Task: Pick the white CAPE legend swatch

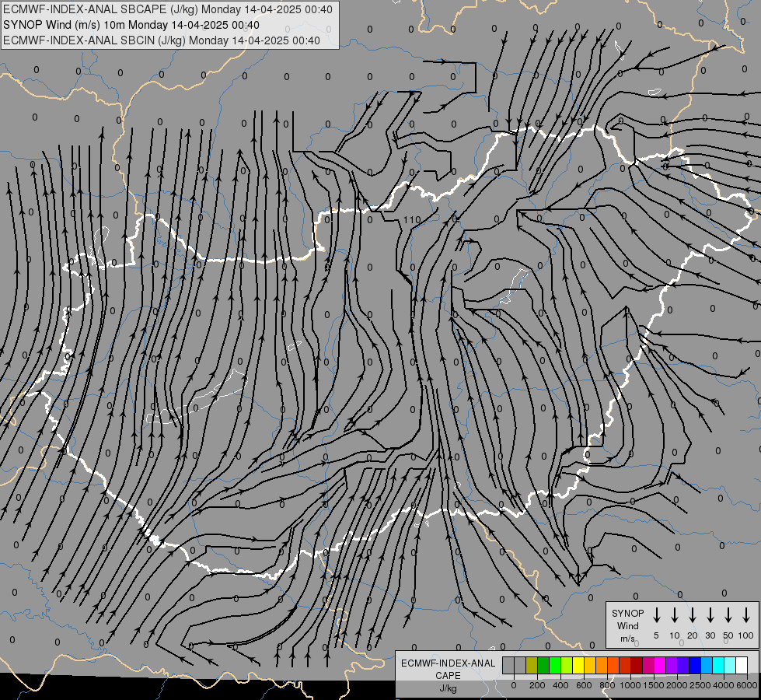Action: pyautogui.click(x=742, y=665)
